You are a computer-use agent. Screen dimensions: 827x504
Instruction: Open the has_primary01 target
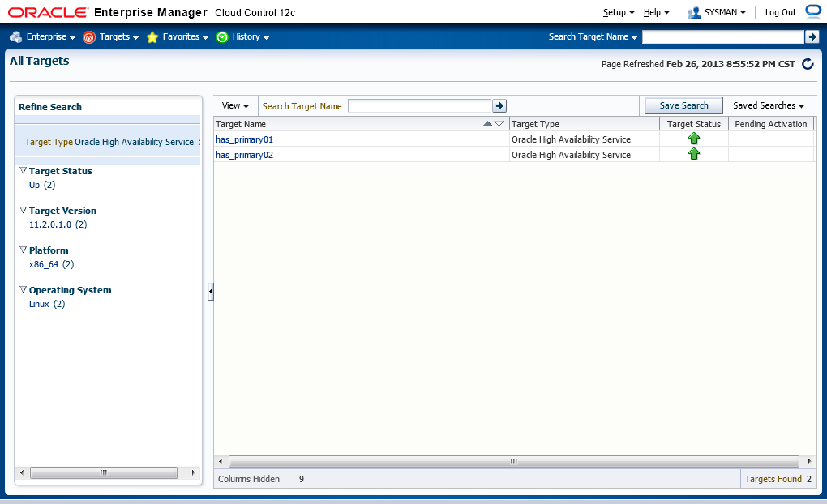[x=244, y=139]
